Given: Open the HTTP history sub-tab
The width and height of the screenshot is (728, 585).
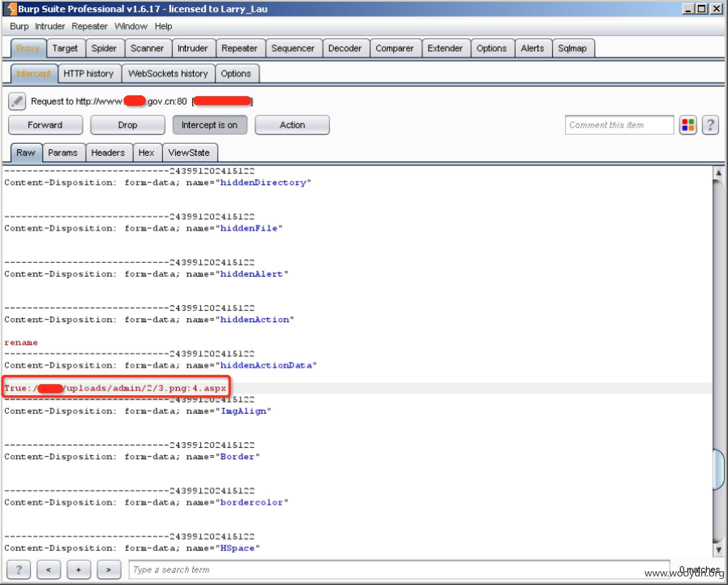Looking at the screenshot, I should point(89,73).
